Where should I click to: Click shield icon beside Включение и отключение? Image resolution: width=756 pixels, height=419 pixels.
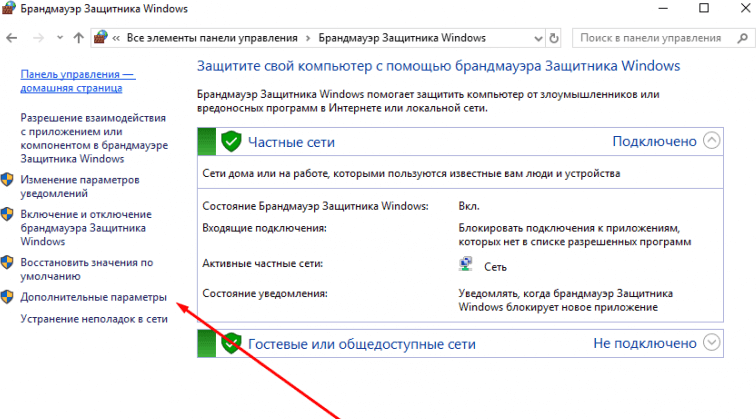click(x=7, y=214)
